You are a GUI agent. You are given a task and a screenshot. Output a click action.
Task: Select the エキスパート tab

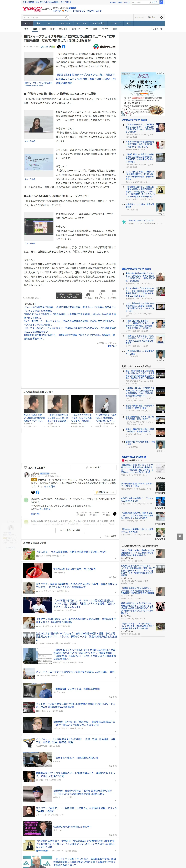pos(64,24)
